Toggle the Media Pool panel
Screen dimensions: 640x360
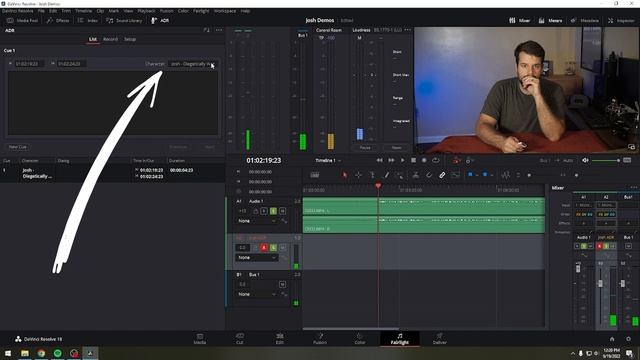pos(22,20)
